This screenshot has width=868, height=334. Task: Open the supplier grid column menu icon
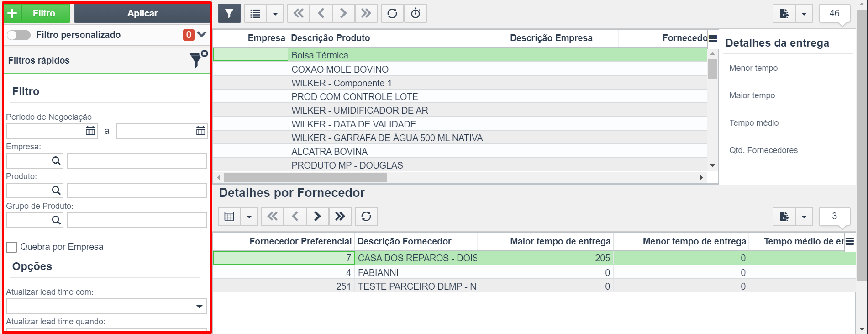tap(850, 241)
